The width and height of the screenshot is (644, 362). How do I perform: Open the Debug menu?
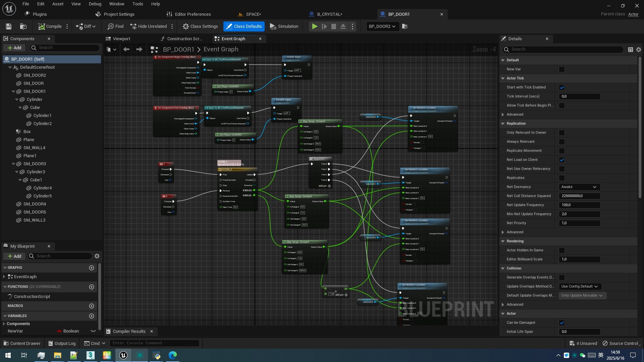coord(95,4)
